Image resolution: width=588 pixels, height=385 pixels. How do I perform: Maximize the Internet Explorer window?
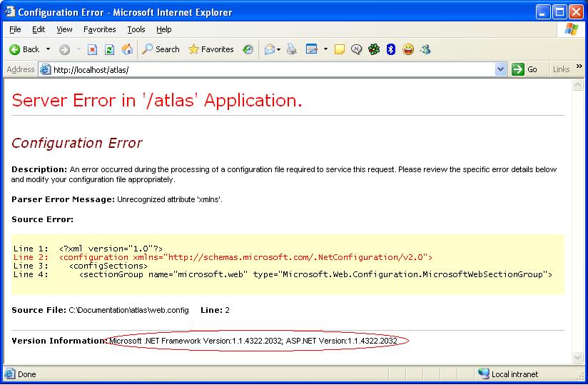pyautogui.click(x=559, y=12)
